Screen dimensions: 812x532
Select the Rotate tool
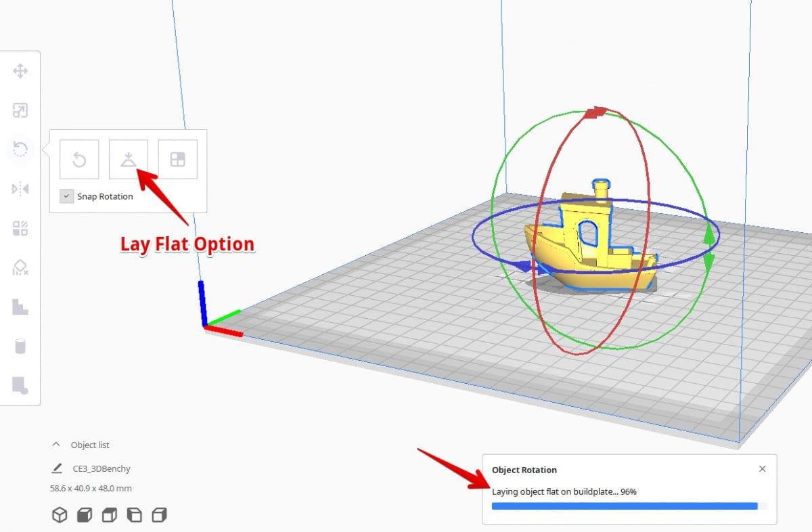point(20,149)
